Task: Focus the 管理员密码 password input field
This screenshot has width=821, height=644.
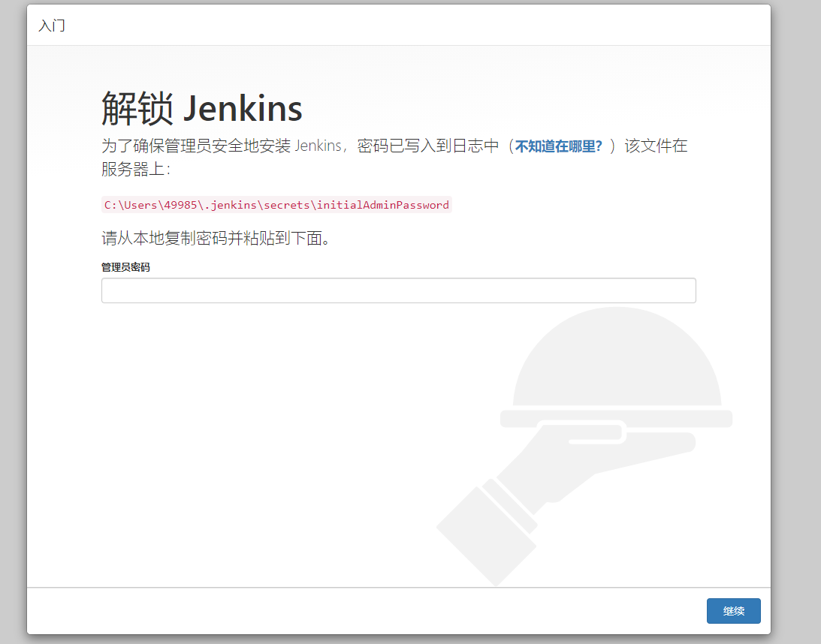Action: [398, 290]
